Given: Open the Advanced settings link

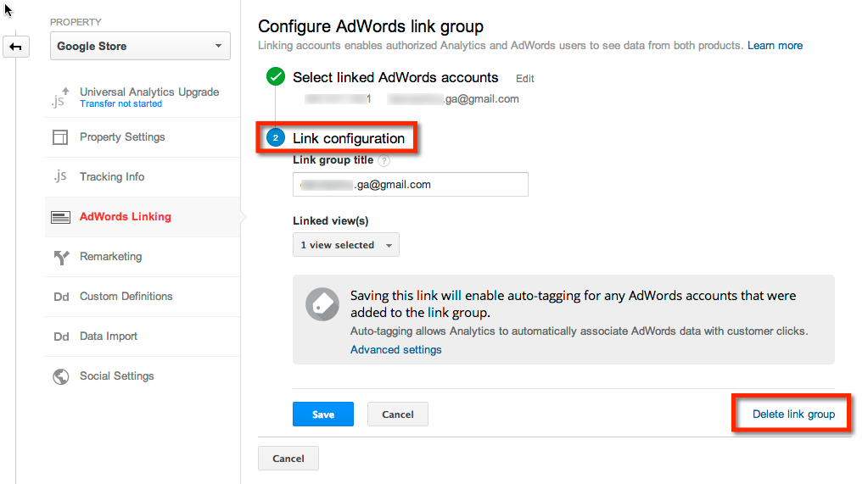Looking at the screenshot, I should 395,349.
